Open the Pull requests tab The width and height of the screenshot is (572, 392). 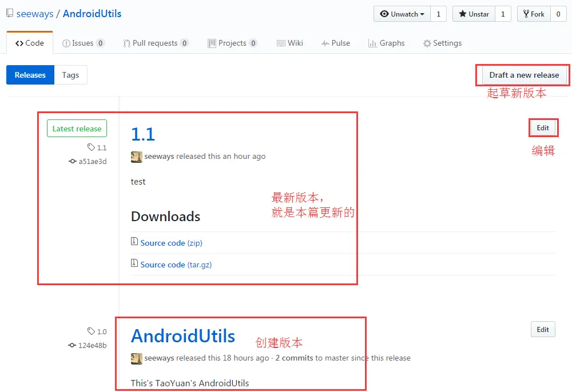pyautogui.click(x=156, y=43)
